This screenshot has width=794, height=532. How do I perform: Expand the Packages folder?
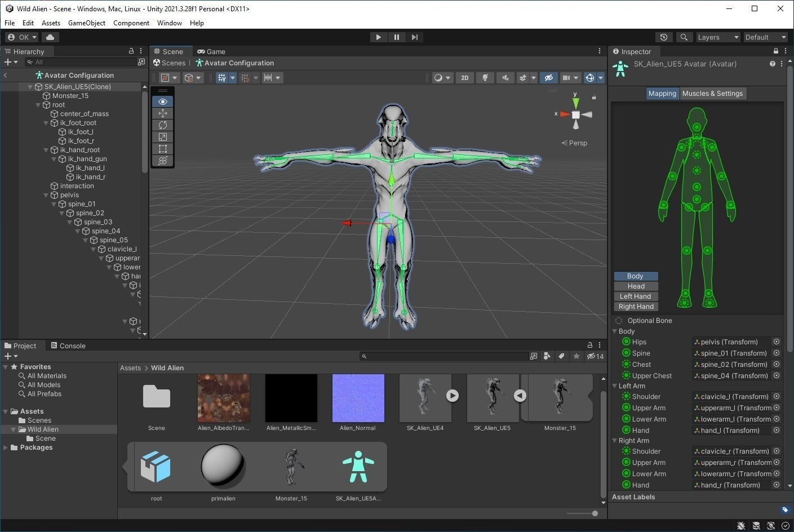click(6, 447)
